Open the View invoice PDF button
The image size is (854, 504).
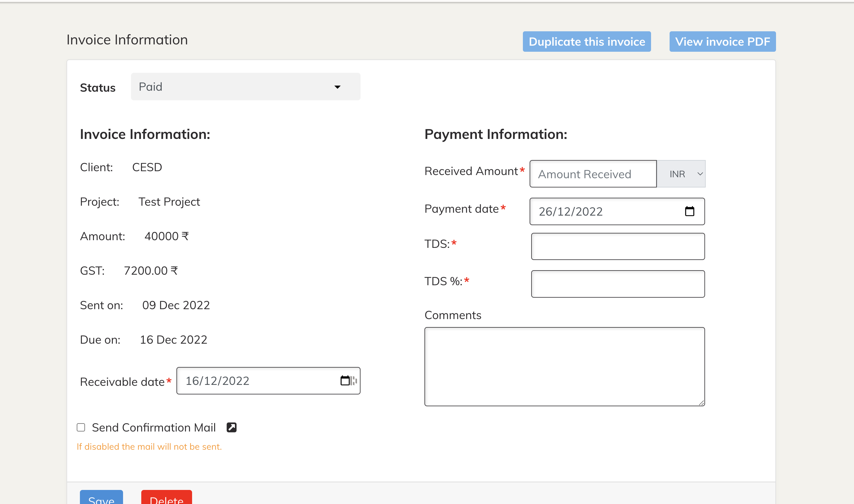[x=722, y=42]
